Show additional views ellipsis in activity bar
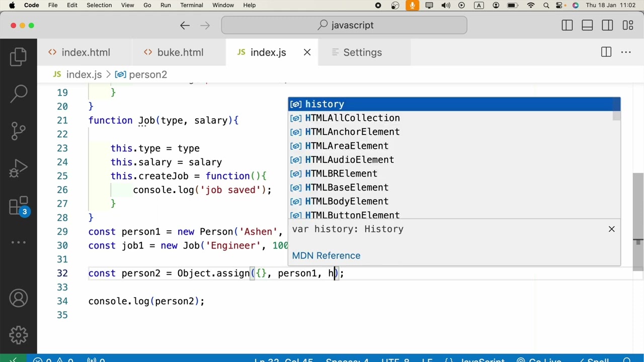Screen dimensions: 644x362 [x=18, y=242]
